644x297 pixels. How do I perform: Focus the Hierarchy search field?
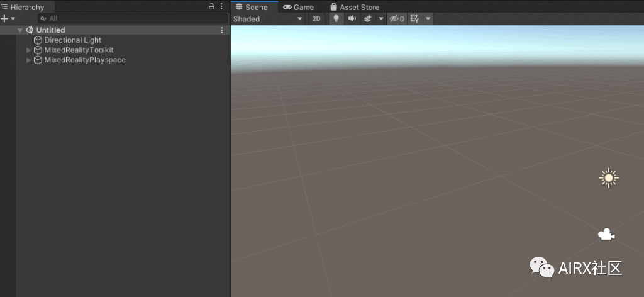pyautogui.click(x=133, y=18)
